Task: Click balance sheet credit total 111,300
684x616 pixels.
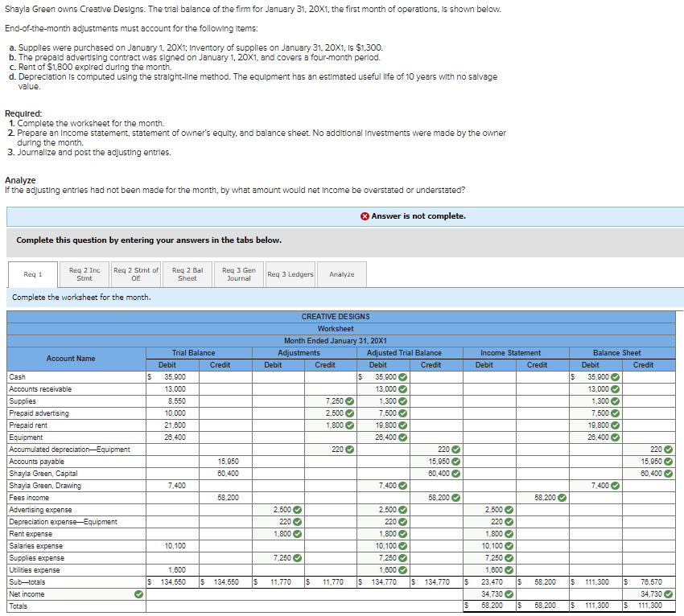Action: click(x=649, y=606)
